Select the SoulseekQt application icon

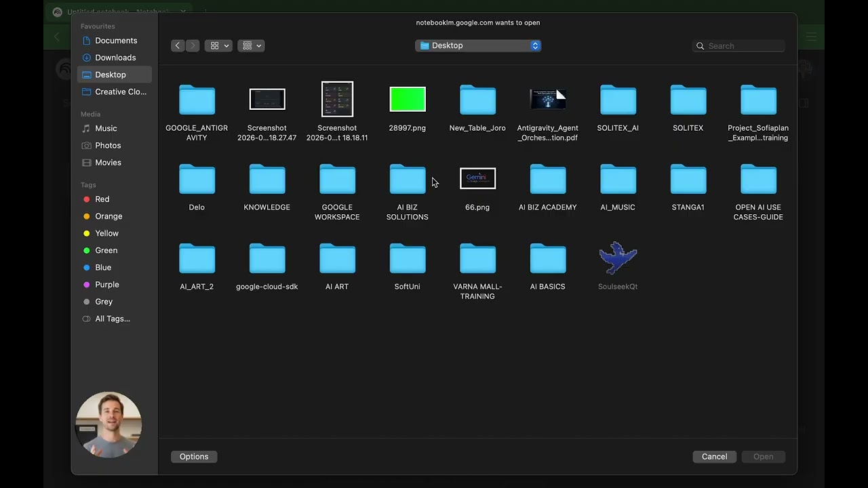coord(618,258)
